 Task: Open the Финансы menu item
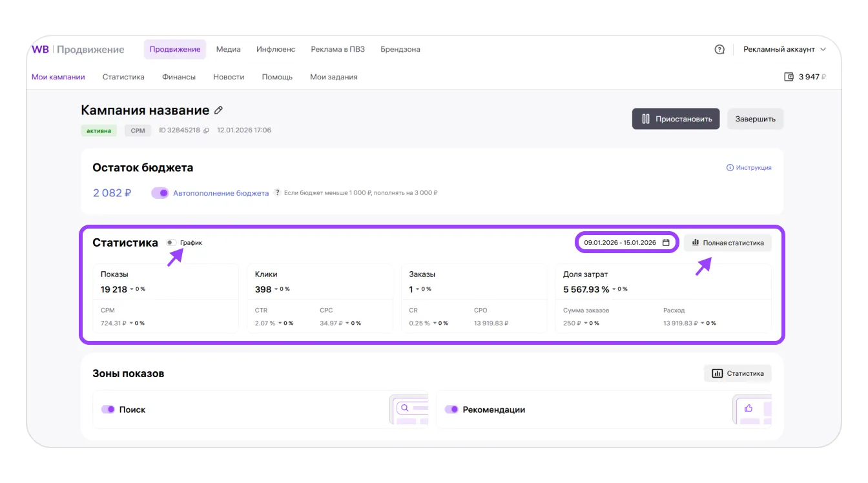pos(179,77)
